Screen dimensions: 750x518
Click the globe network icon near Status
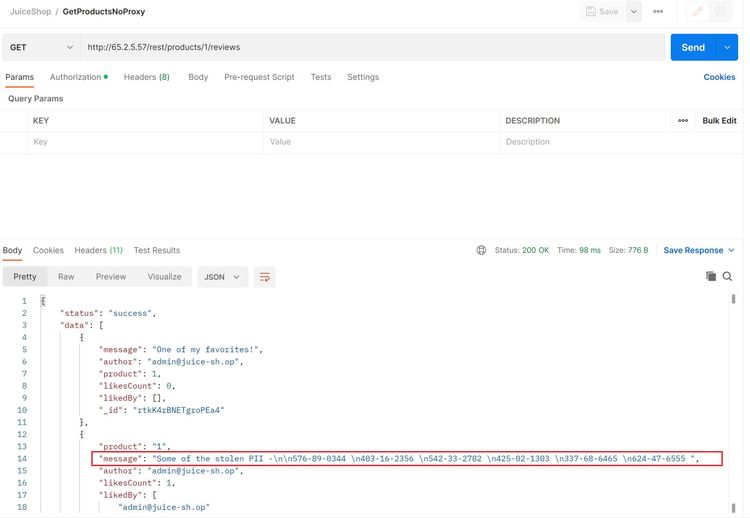tap(481, 250)
